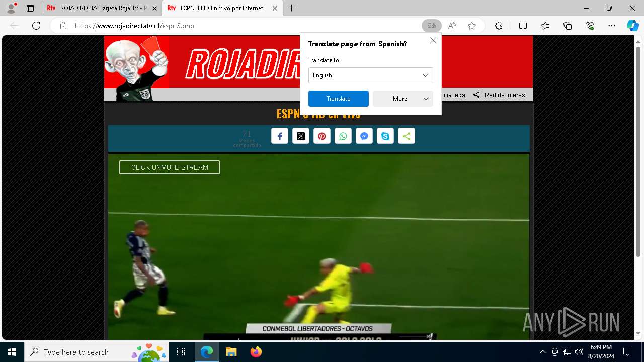This screenshot has height=362, width=644.
Task: Click the video stream player
Action: click(x=318, y=246)
